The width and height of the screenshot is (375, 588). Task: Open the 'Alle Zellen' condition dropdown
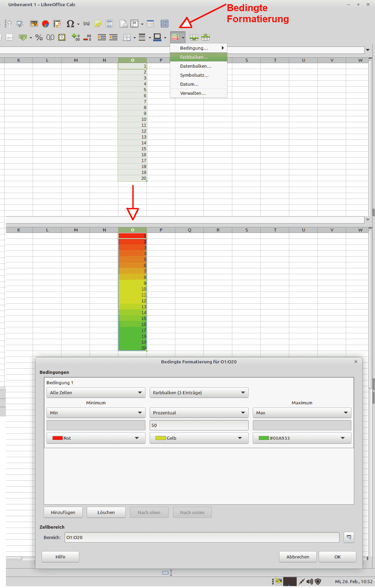pos(96,393)
